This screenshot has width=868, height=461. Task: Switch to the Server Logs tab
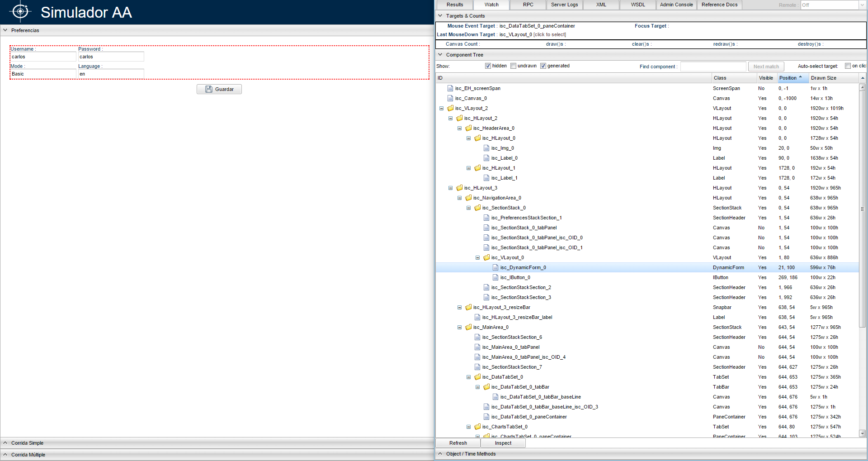click(x=564, y=5)
